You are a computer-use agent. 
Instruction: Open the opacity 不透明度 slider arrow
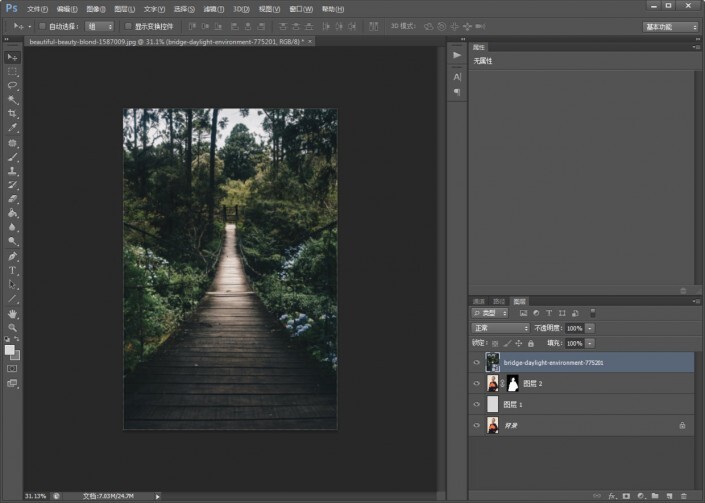(x=590, y=328)
